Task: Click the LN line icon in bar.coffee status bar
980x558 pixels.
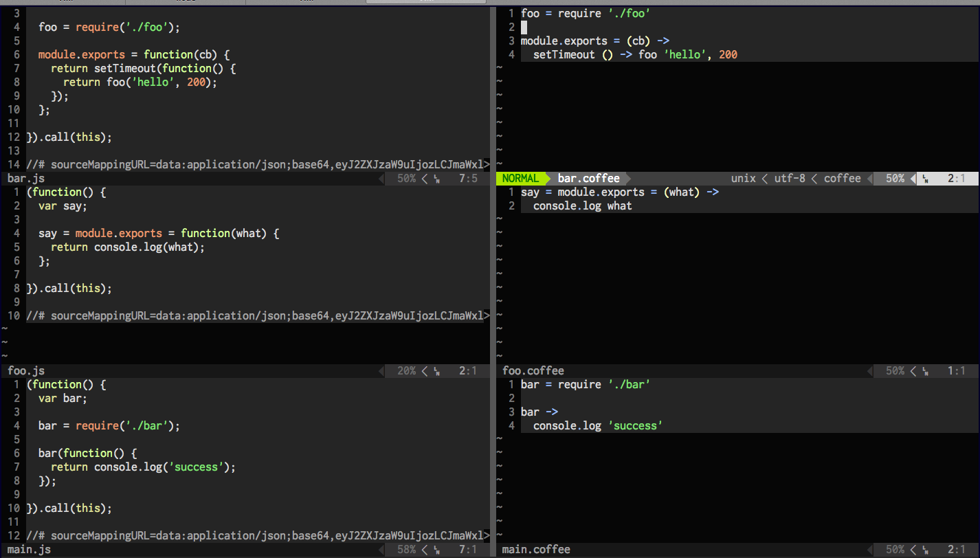Action: [x=925, y=179]
